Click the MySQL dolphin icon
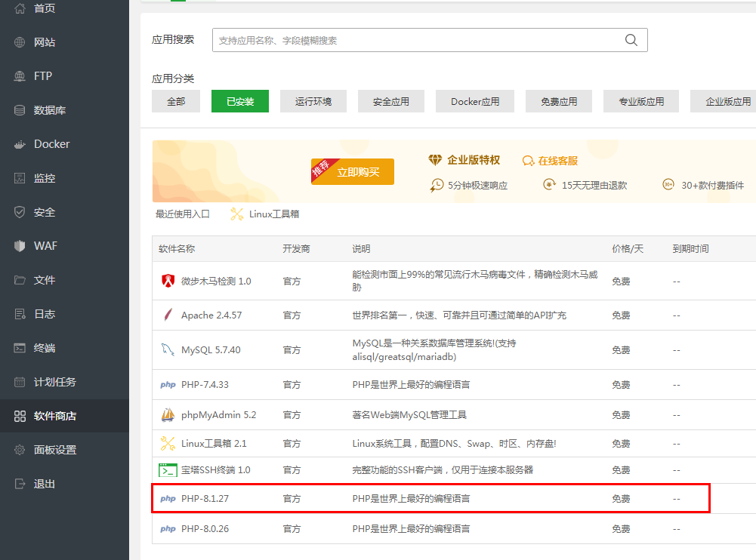The image size is (756, 560). 168,350
